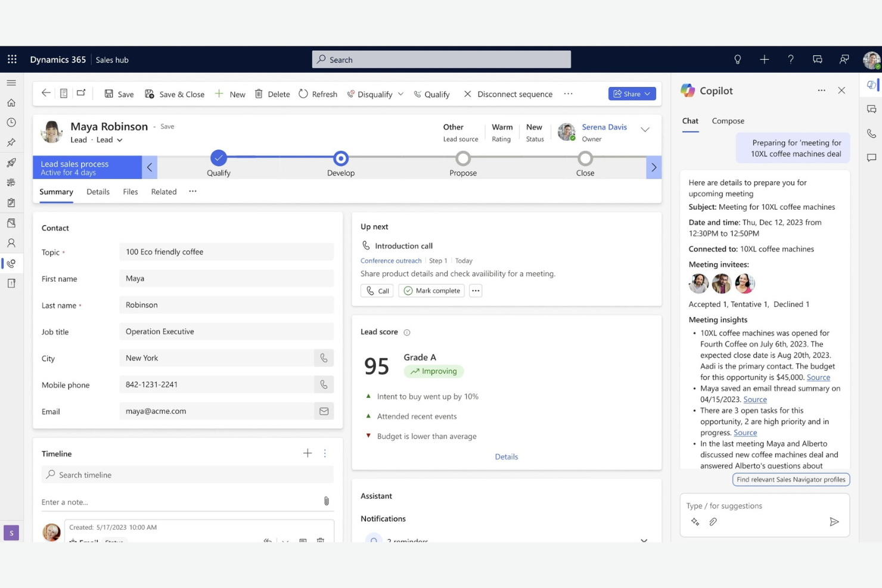Select the Propose stage circle
The height and width of the screenshot is (588, 882).
click(x=463, y=158)
